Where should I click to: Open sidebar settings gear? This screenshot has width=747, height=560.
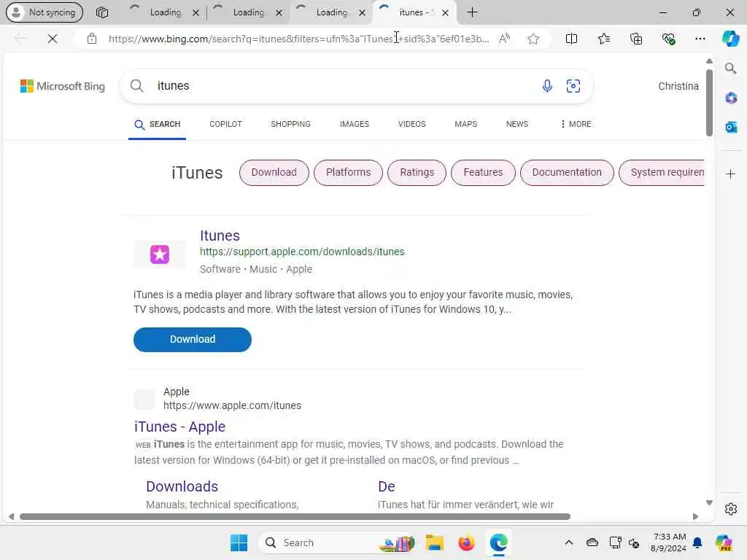(731, 509)
